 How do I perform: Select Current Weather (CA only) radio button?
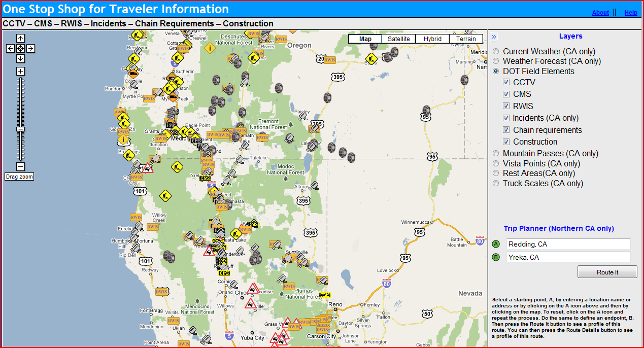[496, 52]
